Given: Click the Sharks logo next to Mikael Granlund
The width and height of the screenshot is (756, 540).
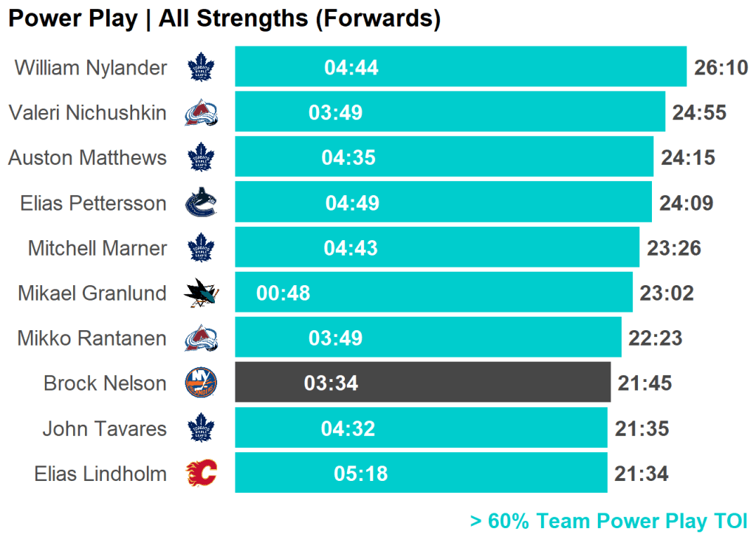Looking at the screenshot, I should 200,293.
